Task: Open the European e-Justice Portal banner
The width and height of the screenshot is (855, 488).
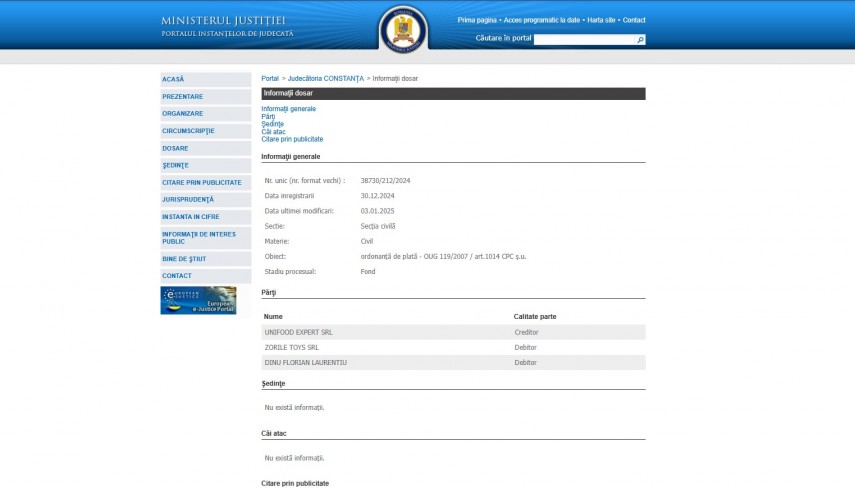Action: [198, 300]
